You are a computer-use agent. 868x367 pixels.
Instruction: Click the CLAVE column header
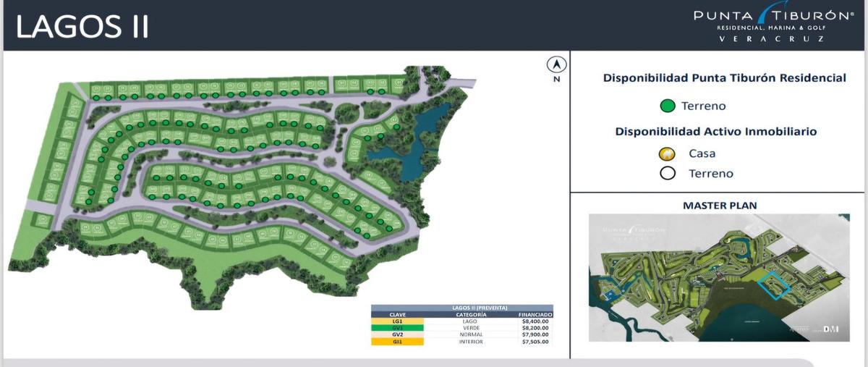397,315
